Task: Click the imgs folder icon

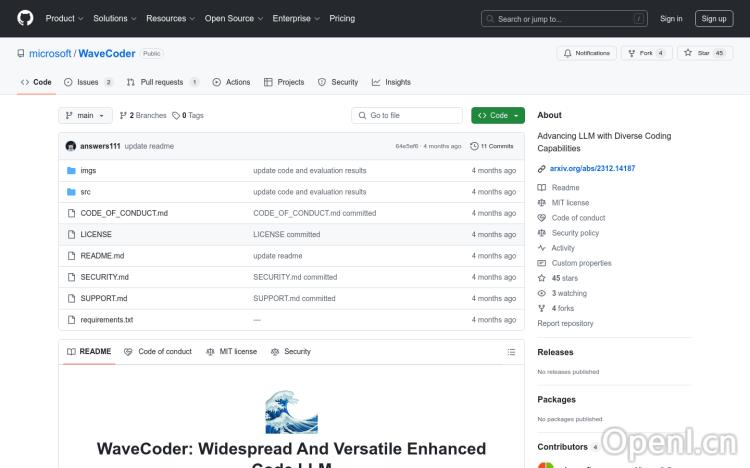Action: (71, 170)
